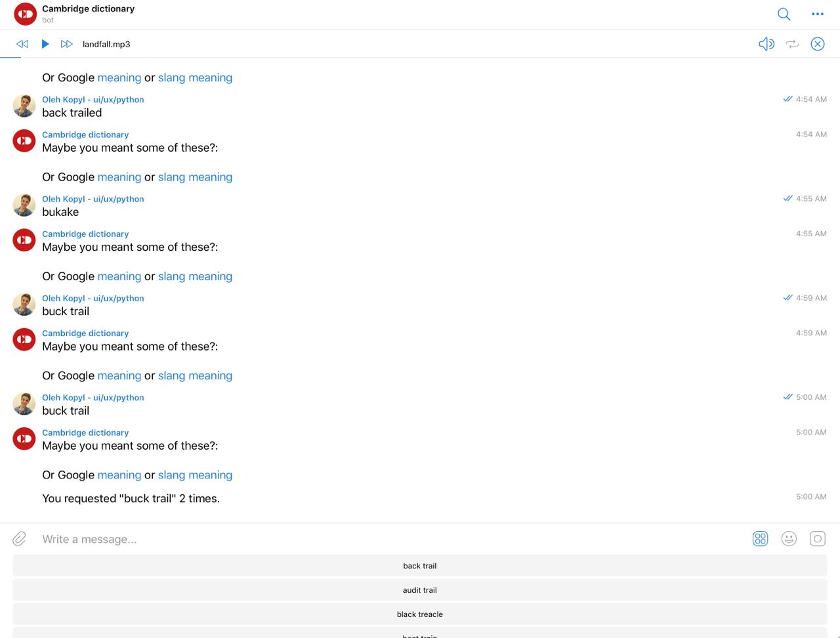Click Oleh Kopyl name on 4:59 AM message

point(93,298)
